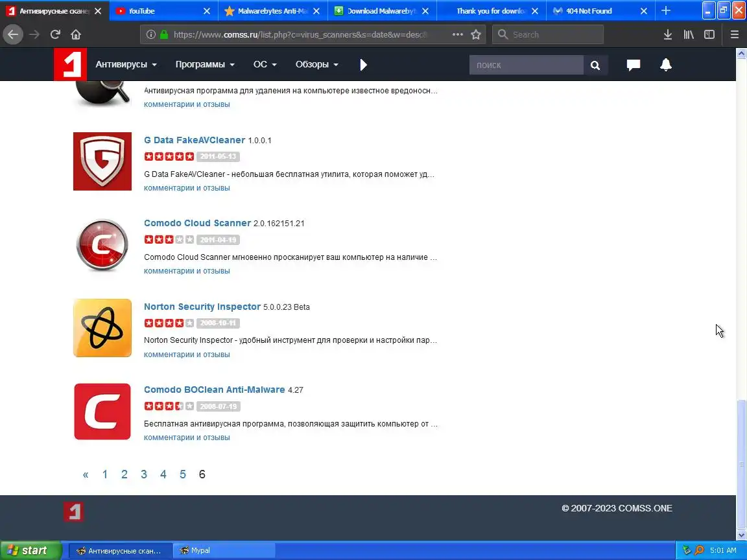The width and height of the screenshot is (747, 560).
Task: Click the scrollbar up arrow
Action: (x=741, y=53)
